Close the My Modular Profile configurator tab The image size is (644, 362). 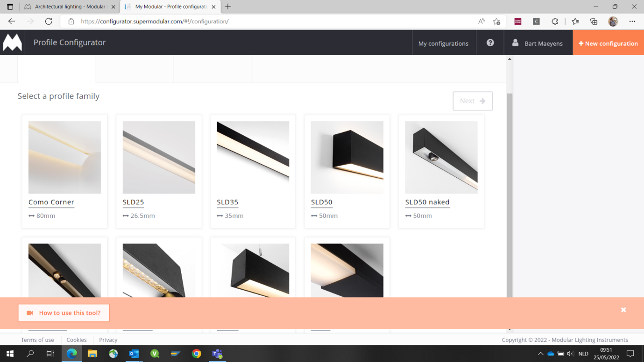213,7
